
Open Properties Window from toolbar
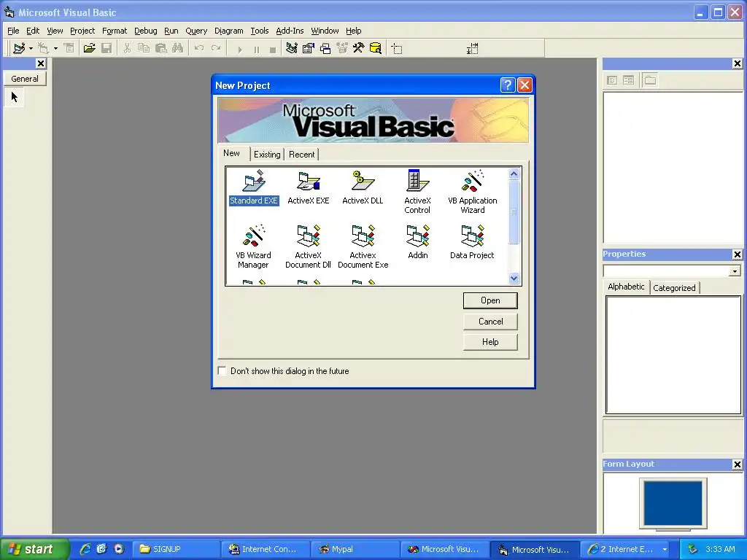[x=309, y=48]
